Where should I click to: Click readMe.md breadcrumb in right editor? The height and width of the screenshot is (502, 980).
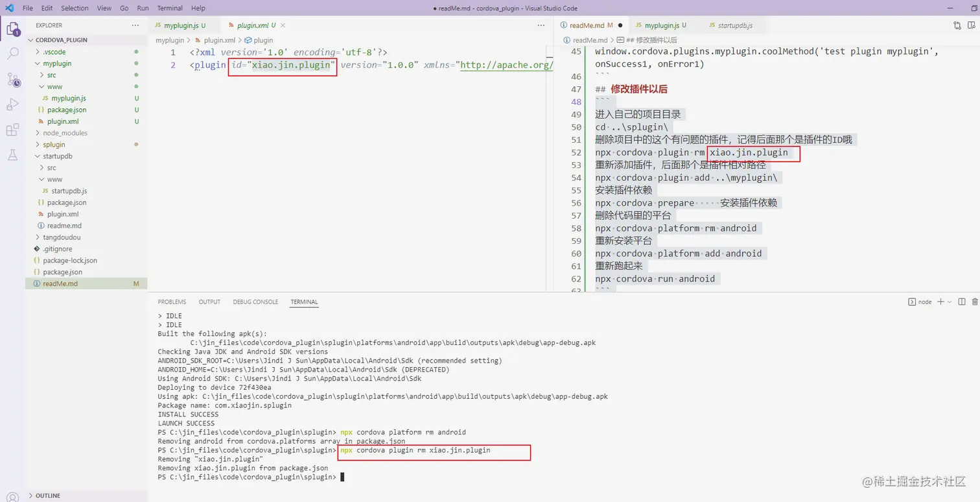pos(585,40)
